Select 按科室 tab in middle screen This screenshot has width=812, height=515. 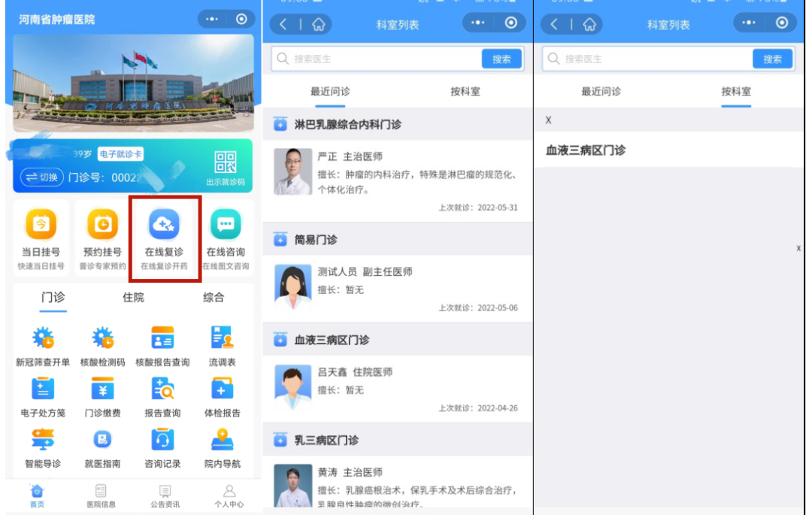click(x=465, y=92)
